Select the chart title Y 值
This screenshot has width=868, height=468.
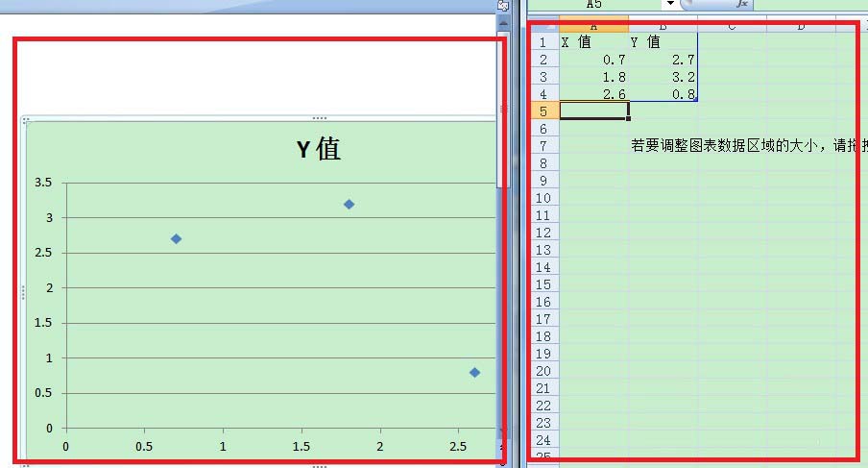click(x=319, y=149)
